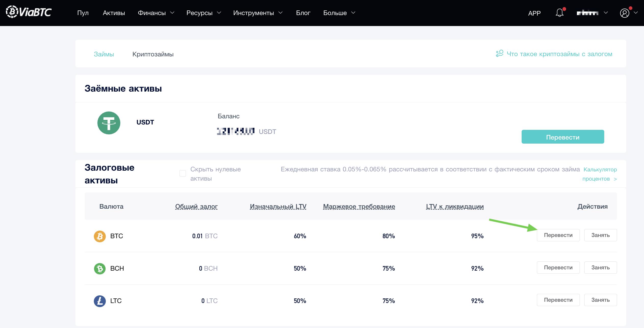Click the Общий залог column header
Image resolution: width=644 pixels, height=328 pixels.
point(196,206)
